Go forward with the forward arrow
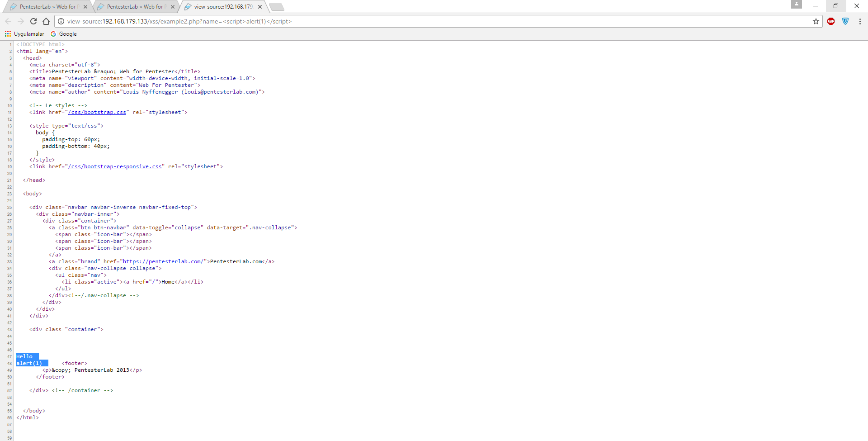 pos(21,21)
